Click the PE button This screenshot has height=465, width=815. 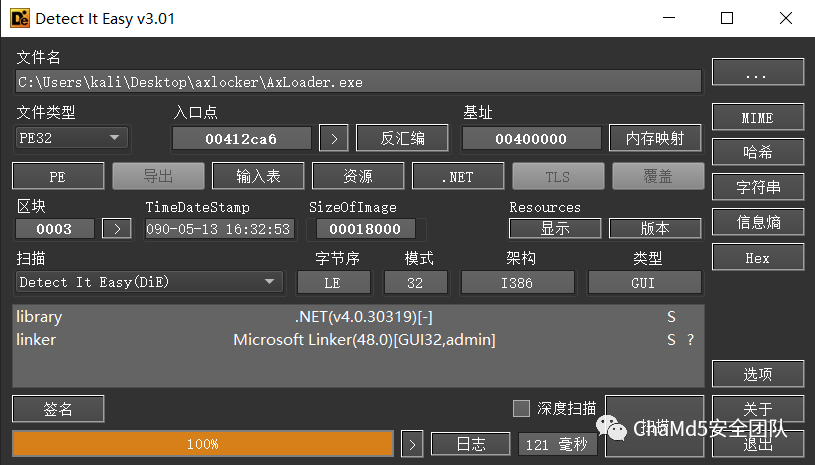point(58,177)
